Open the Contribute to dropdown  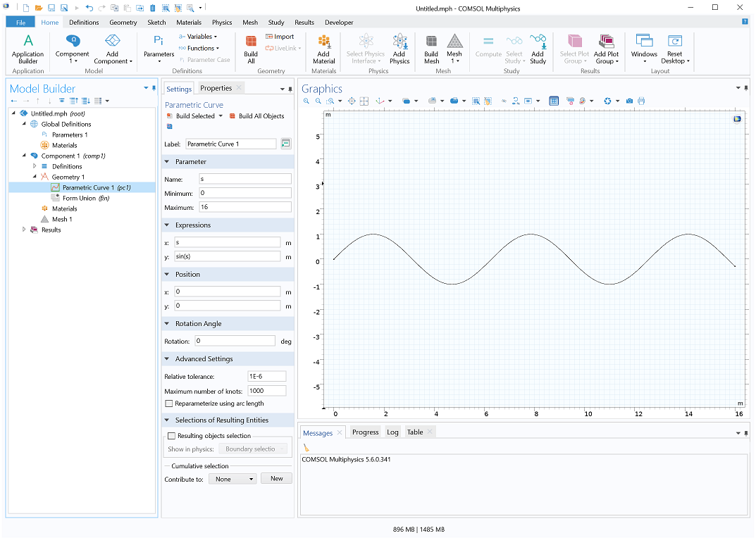[x=233, y=479]
